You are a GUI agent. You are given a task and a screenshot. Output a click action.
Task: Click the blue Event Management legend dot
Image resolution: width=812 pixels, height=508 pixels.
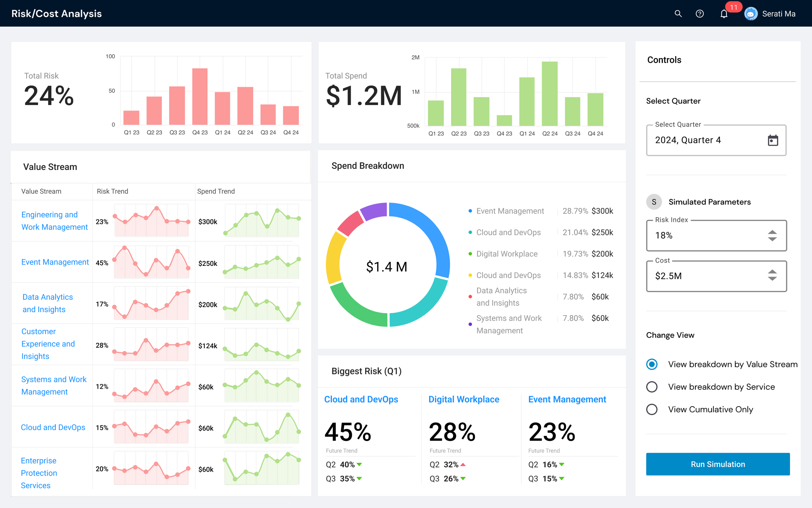point(470,211)
